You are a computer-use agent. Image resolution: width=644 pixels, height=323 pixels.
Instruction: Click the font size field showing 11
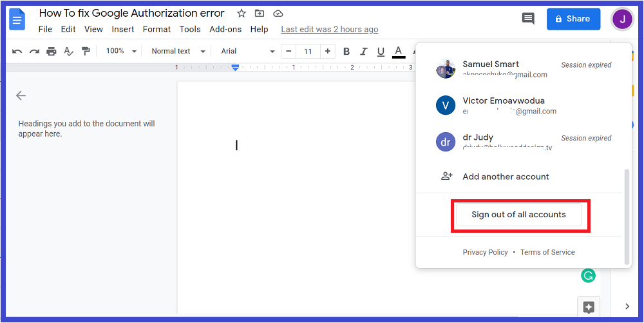tap(308, 52)
